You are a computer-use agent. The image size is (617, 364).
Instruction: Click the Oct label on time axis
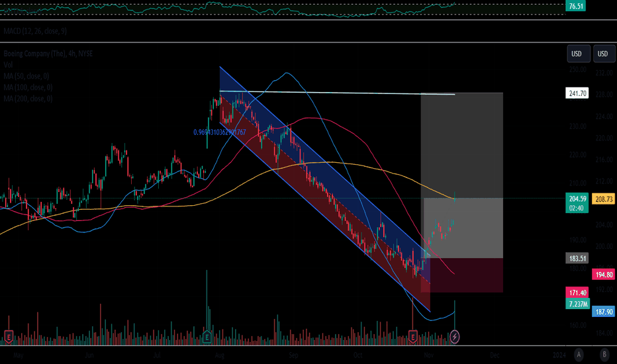pos(357,355)
